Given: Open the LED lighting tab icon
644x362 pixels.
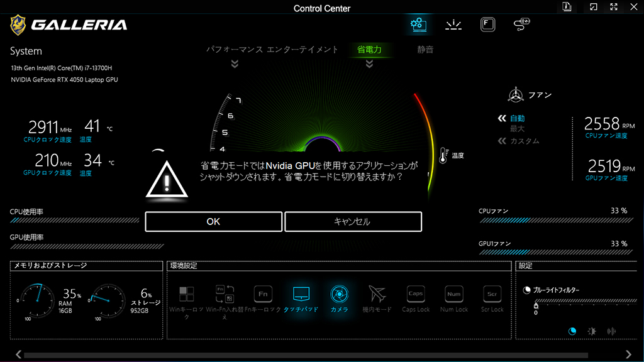Looking at the screenshot, I should 453,25.
